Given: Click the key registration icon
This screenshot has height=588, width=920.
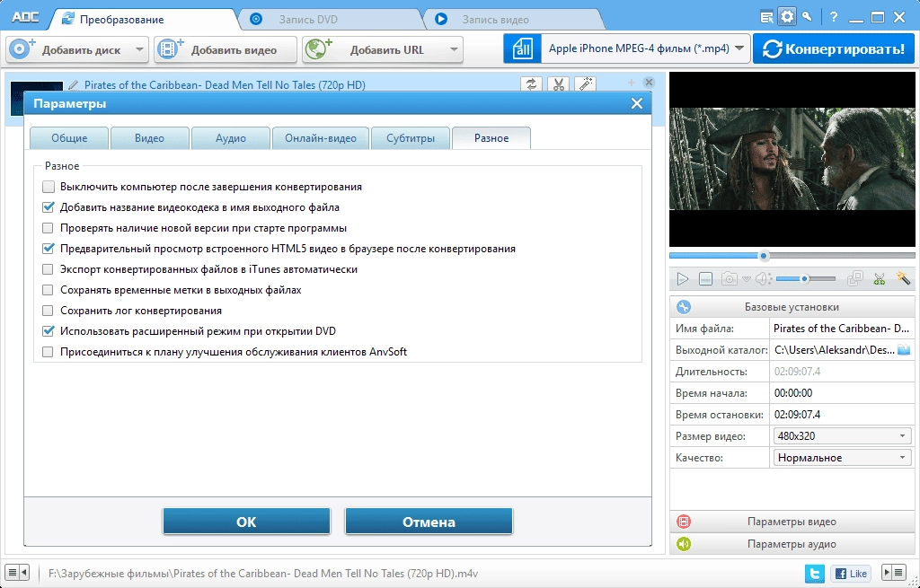Looking at the screenshot, I should point(808,16).
